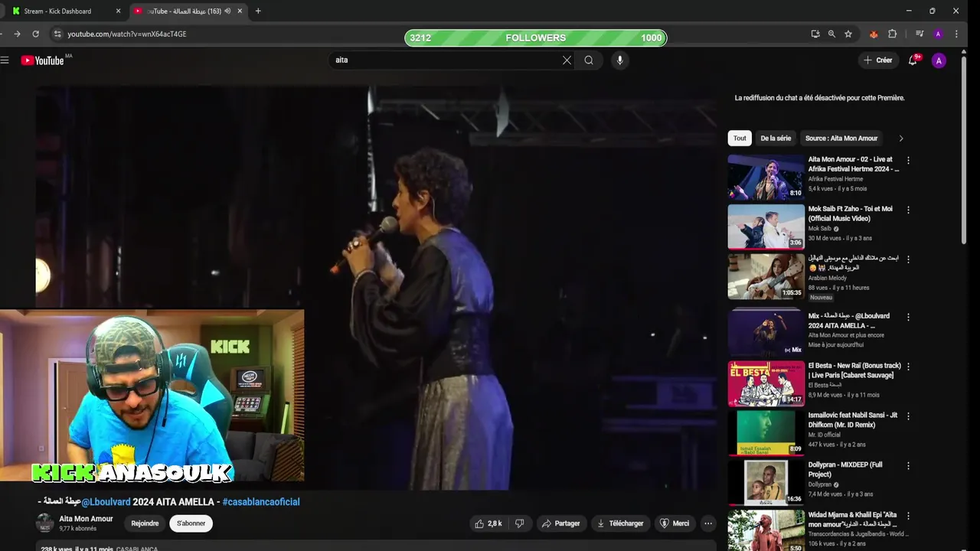
Task: Go to YouTube home via logo
Action: click(x=42, y=60)
